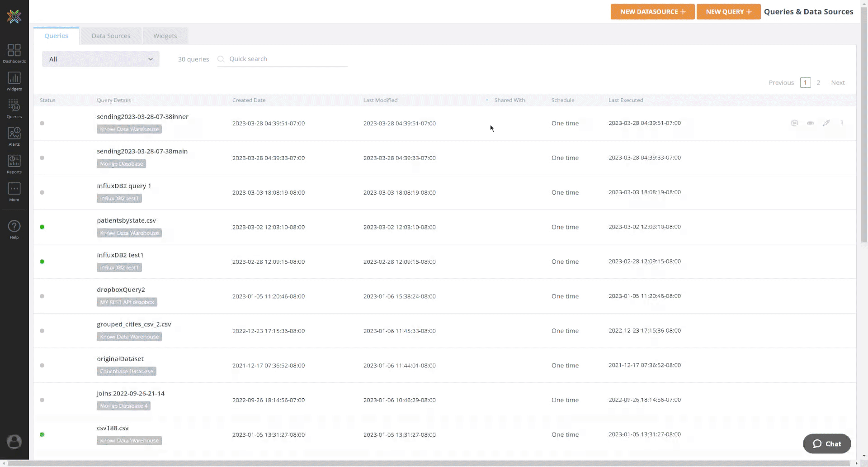The image size is (868, 467).
Task: Open the More sidebar menu
Action: point(14,191)
